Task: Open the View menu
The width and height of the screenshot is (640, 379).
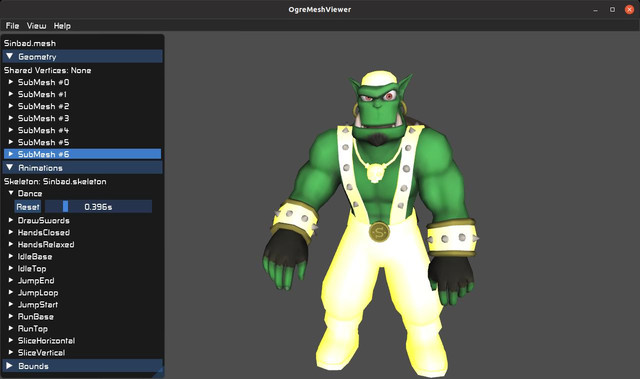Action: tap(36, 26)
